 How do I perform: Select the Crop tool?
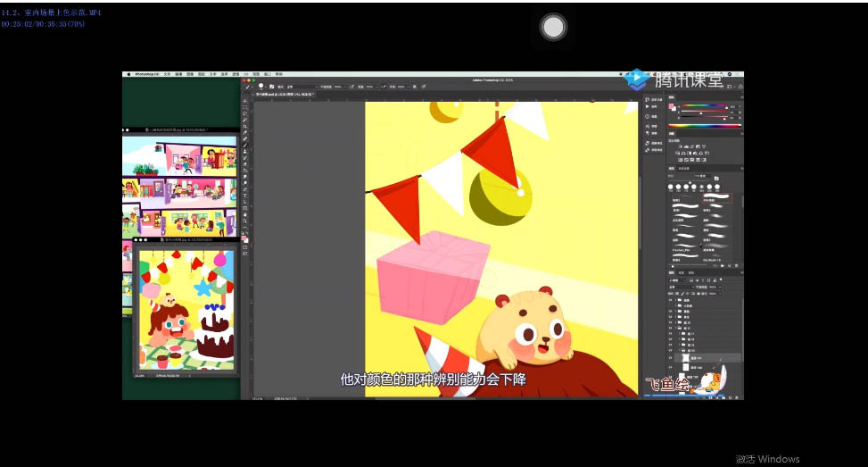(244, 126)
